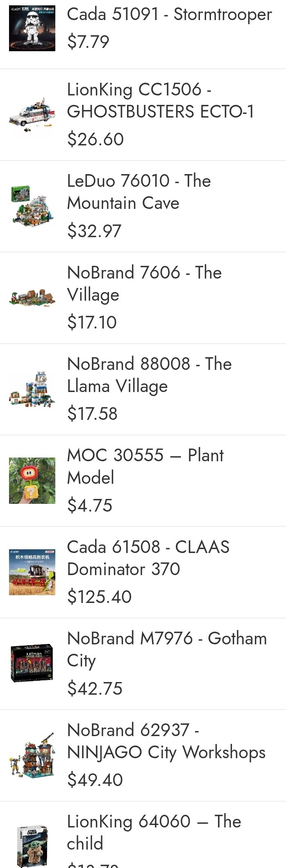Click the Llama Village product image

32,389
